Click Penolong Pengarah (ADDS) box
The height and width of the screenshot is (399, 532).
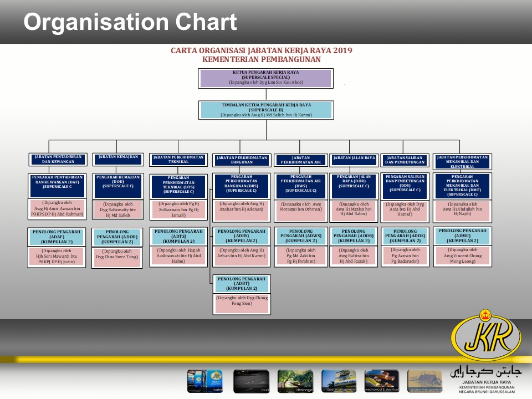[405, 237]
